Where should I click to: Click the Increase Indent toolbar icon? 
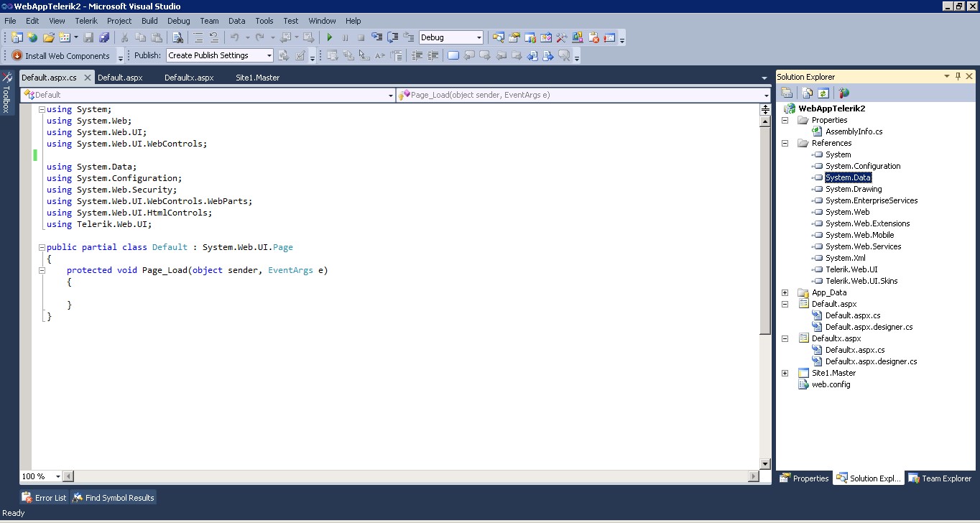[433, 55]
